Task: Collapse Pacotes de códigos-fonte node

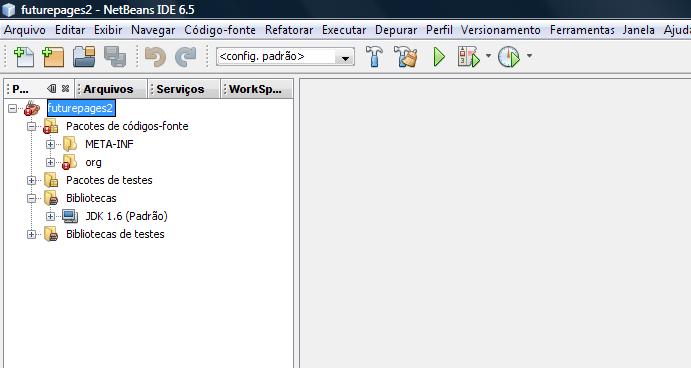Action: (x=31, y=126)
